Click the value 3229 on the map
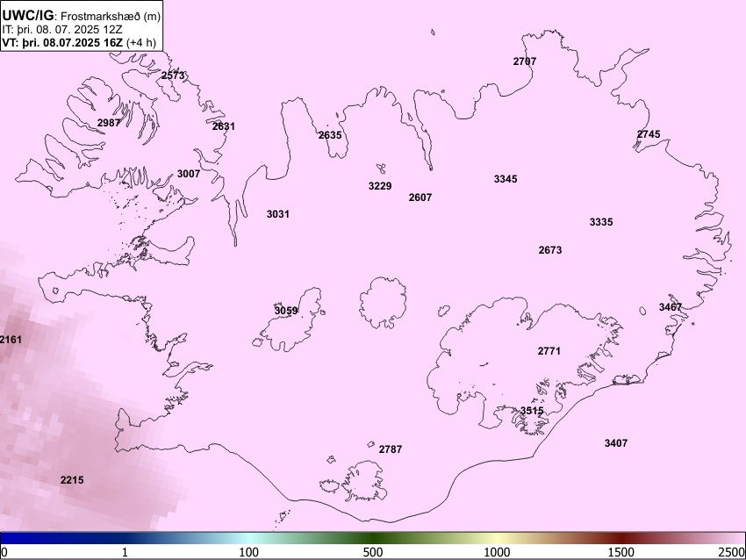Image resolution: width=746 pixels, height=560 pixels. pos(380,186)
